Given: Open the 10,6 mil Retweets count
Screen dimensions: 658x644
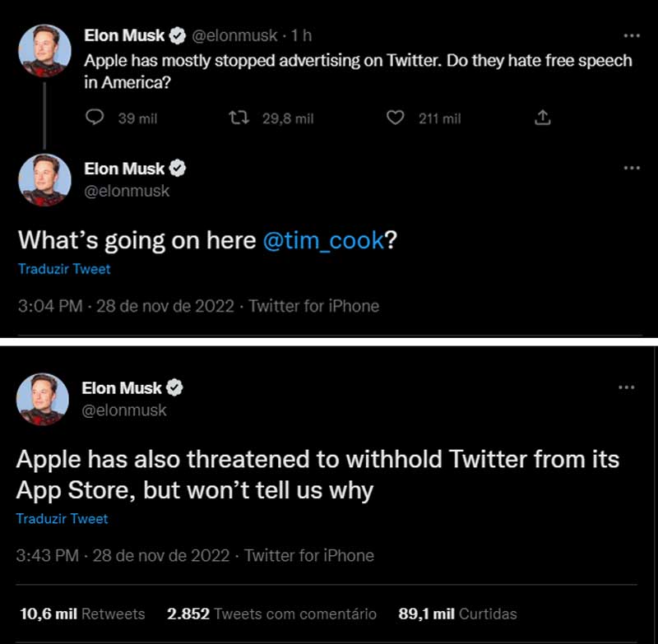Looking at the screenshot, I should [81, 614].
